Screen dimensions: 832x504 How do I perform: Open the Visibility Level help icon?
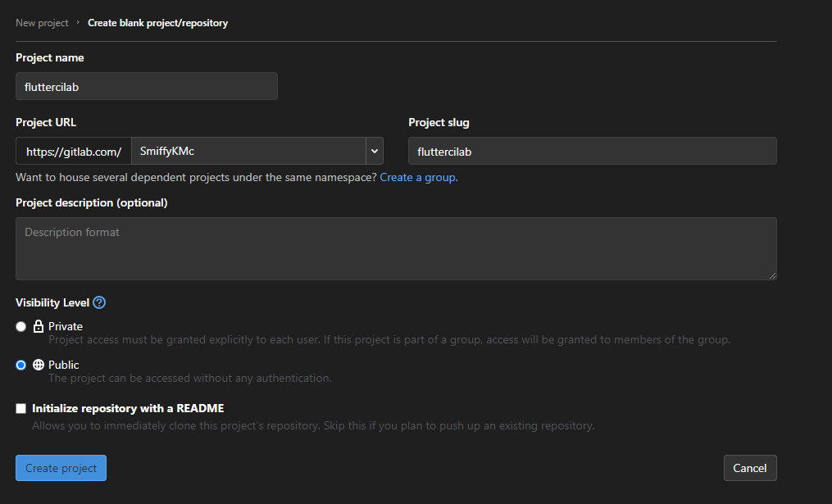(x=99, y=302)
